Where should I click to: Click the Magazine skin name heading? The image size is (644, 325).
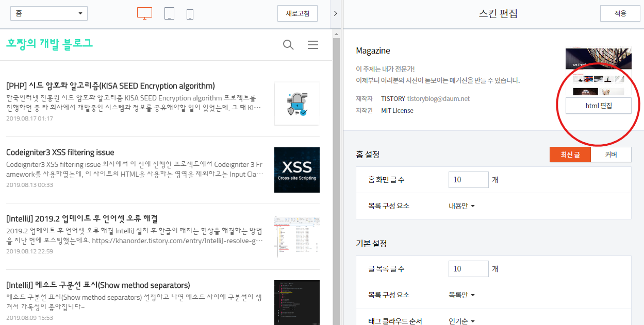(x=373, y=50)
